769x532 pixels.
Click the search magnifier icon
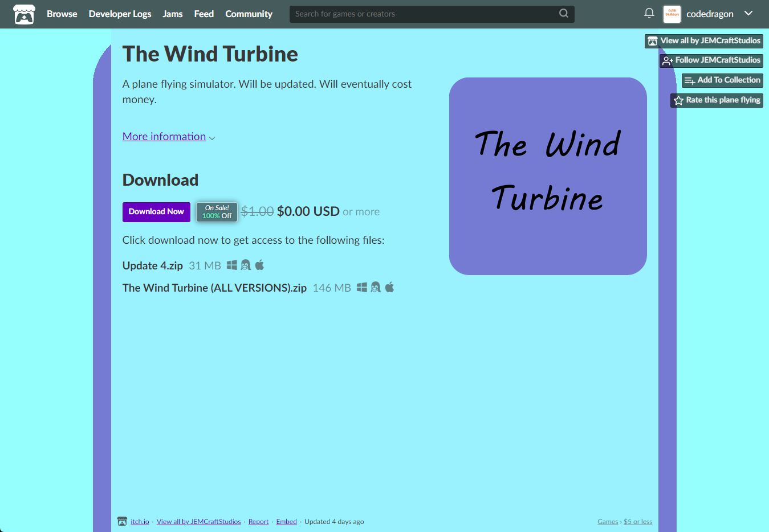pyautogui.click(x=564, y=13)
